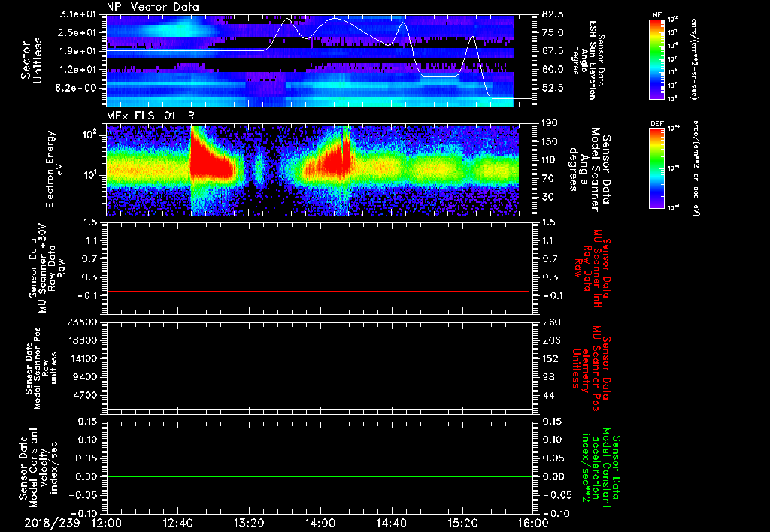Click the red MU Scanner raw data line
The width and height of the screenshot is (770, 532).
tap(318, 291)
